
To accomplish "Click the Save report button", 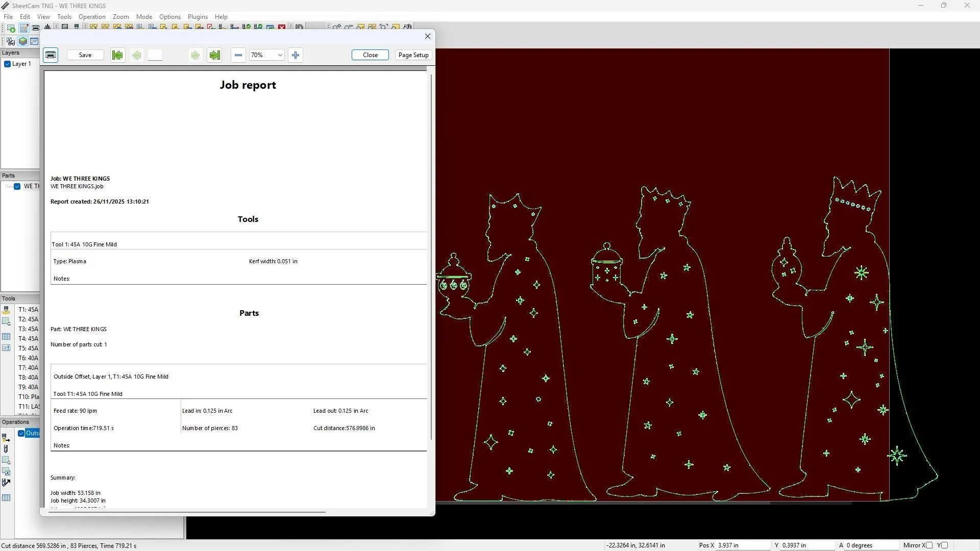I will (x=85, y=55).
